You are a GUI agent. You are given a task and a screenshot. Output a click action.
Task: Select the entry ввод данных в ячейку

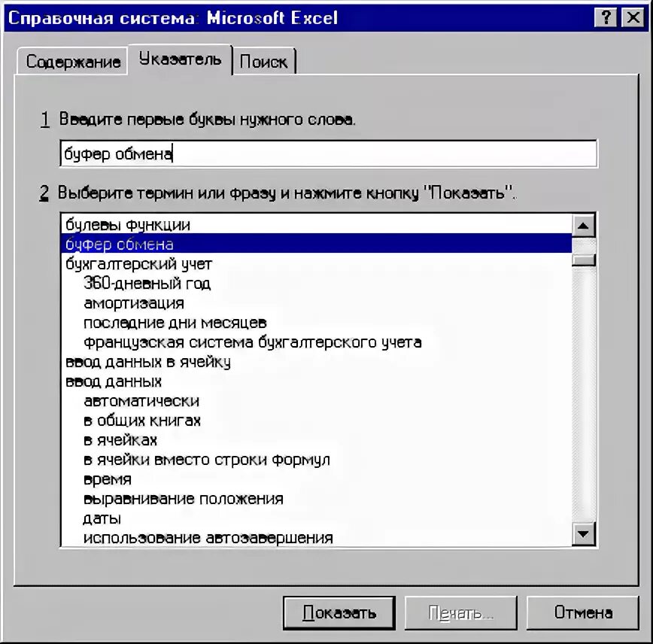pyautogui.click(x=317, y=362)
